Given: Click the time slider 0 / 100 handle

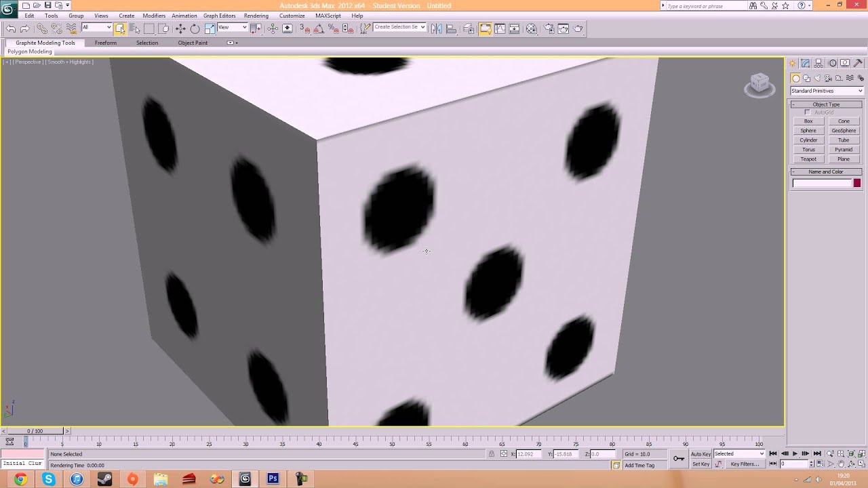Looking at the screenshot, I should coord(35,431).
